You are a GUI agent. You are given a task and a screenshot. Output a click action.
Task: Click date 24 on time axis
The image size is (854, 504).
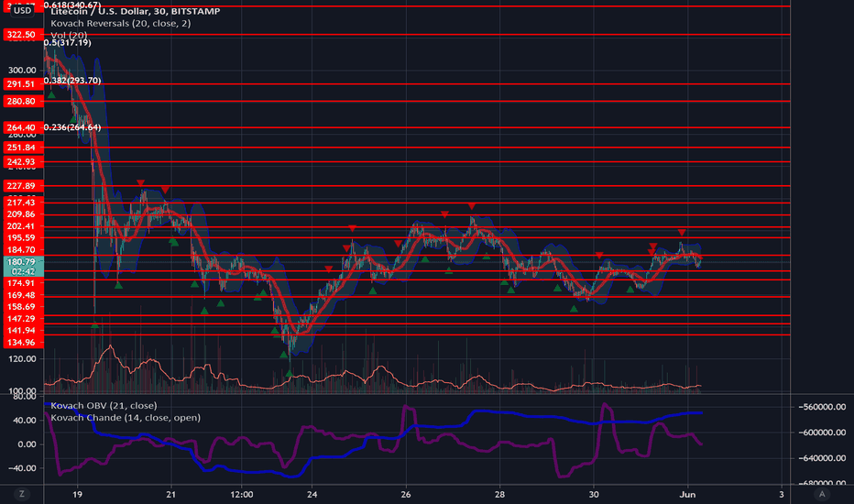click(312, 494)
